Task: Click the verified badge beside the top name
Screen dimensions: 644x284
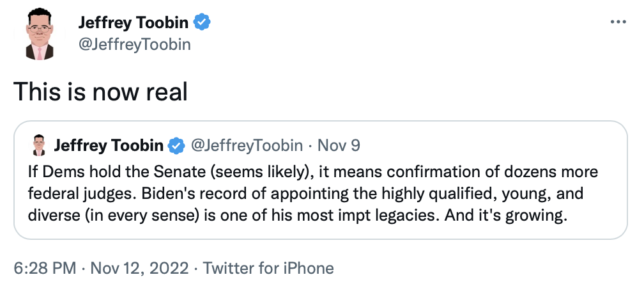Action: tap(203, 23)
